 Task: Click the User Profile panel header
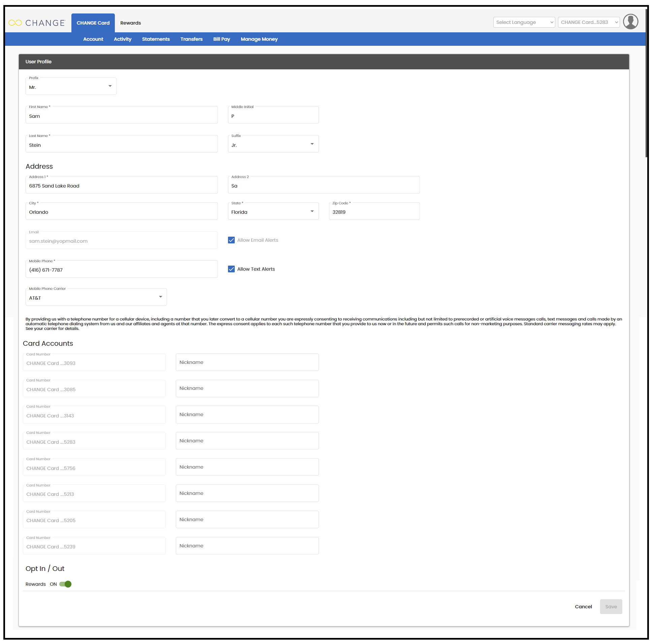pos(323,62)
